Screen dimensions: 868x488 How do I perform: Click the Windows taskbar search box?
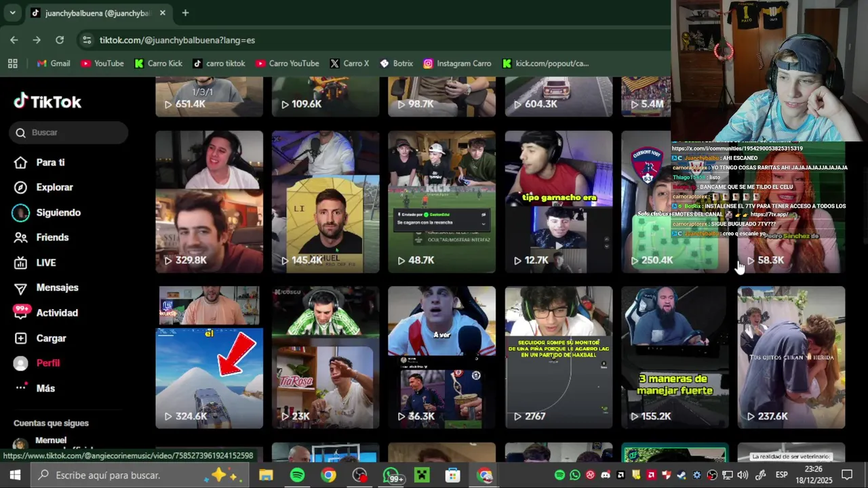pyautogui.click(x=139, y=475)
